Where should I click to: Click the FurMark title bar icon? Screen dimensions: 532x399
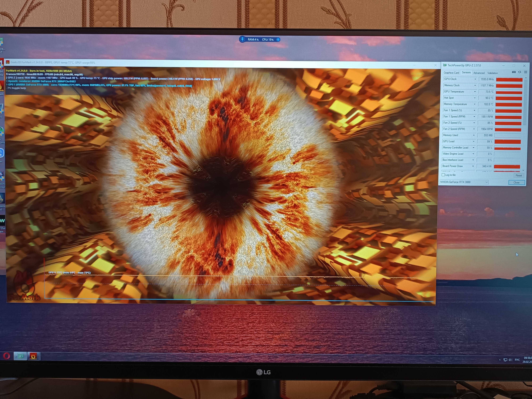point(8,62)
